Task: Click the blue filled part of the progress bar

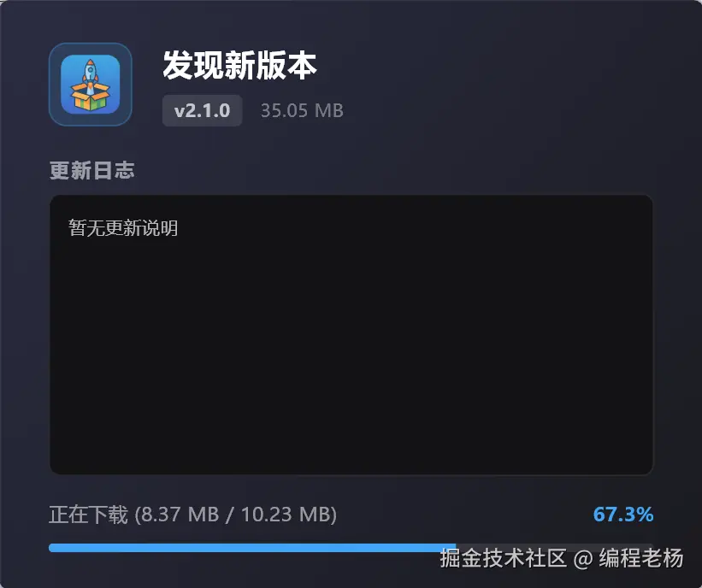Action: coord(252,548)
